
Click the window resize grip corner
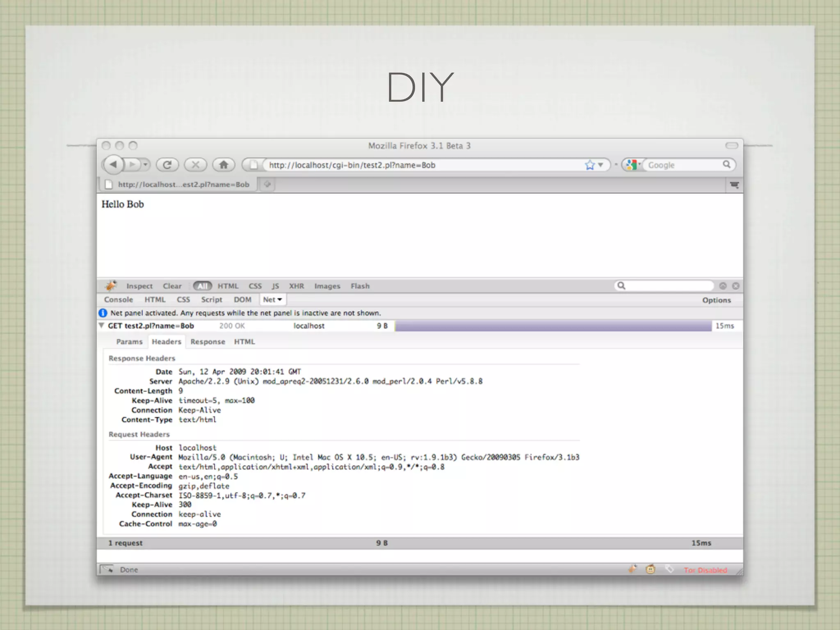pos(739,571)
